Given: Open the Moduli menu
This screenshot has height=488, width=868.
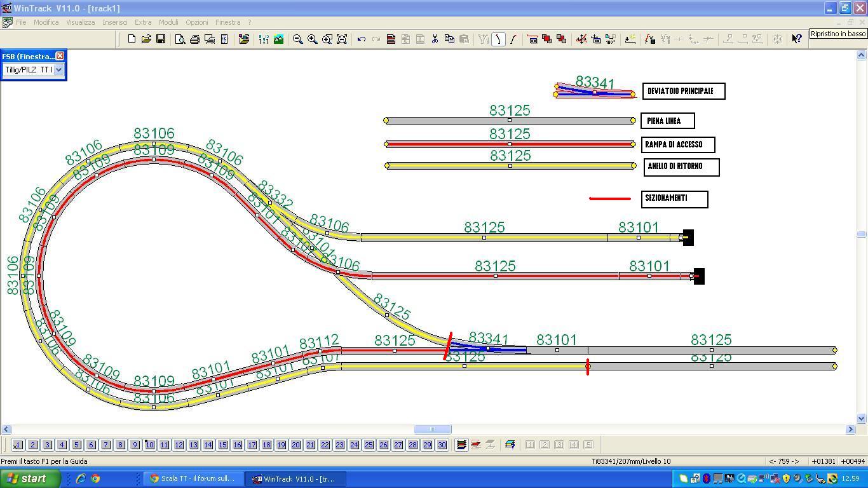Looking at the screenshot, I should click(x=168, y=22).
